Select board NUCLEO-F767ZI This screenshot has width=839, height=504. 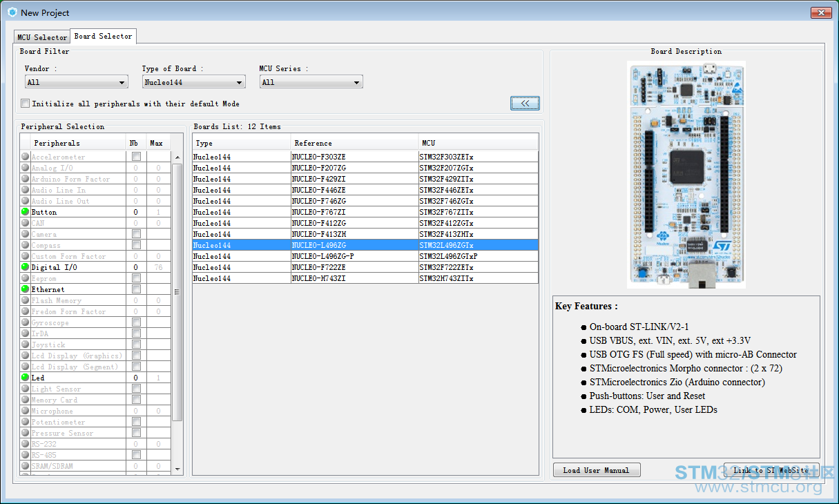[x=365, y=212]
